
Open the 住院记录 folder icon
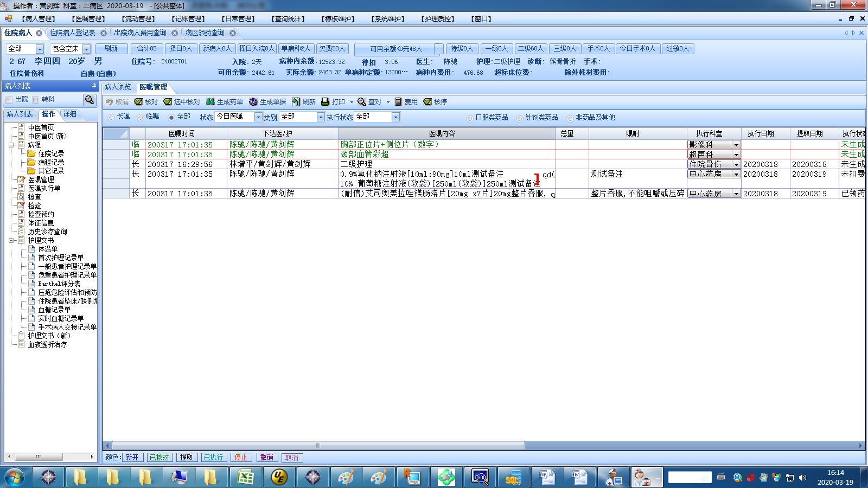[x=31, y=153]
